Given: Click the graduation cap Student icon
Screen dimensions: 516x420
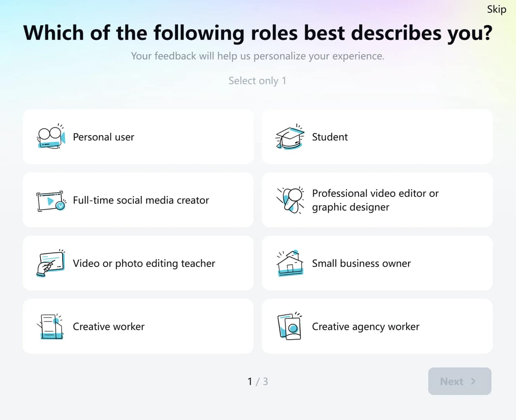Looking at the screenshot, I should [x=290, y=137].
